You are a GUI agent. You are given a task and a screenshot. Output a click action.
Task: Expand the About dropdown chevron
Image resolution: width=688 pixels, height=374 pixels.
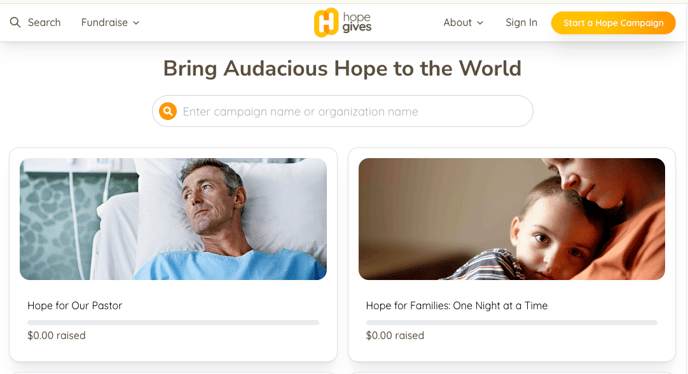pyautogui.click(x=480, y=23)
